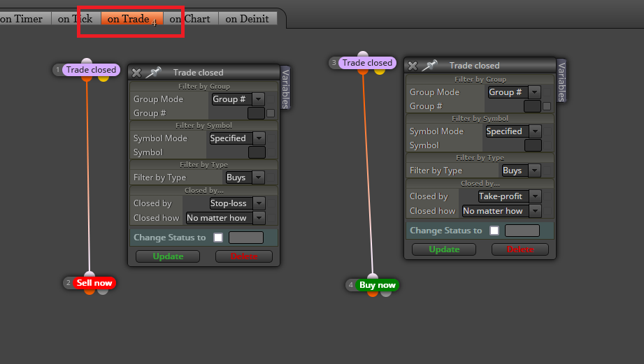Screen dimensions: 644x364
Task: Close the right Trade closed panel
Action: pyautogui.click(x=413, y=66)
